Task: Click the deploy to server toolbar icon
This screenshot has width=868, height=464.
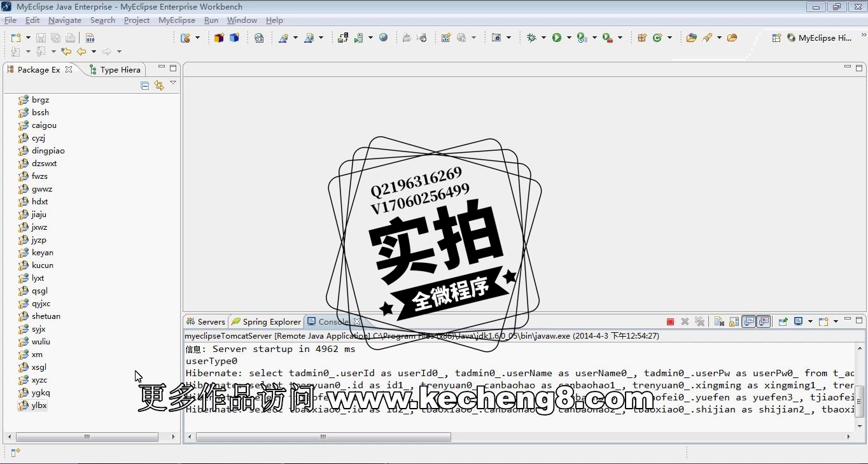Action: coord(343,38)
